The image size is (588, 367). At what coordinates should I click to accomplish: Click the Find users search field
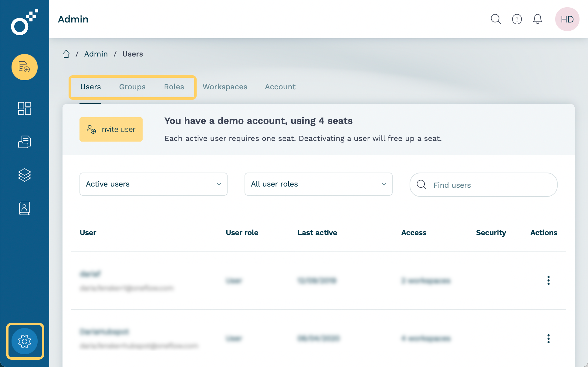pyautogui.click(x=488, y=185)
